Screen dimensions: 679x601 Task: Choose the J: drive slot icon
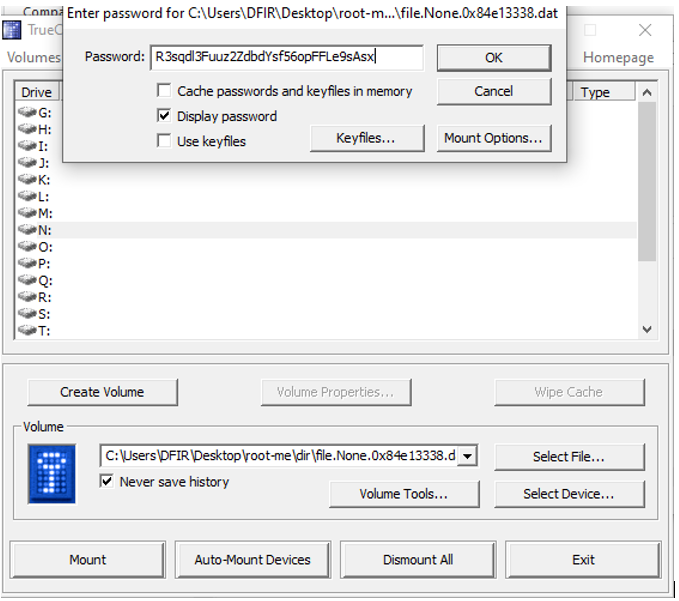coord(27,163)
